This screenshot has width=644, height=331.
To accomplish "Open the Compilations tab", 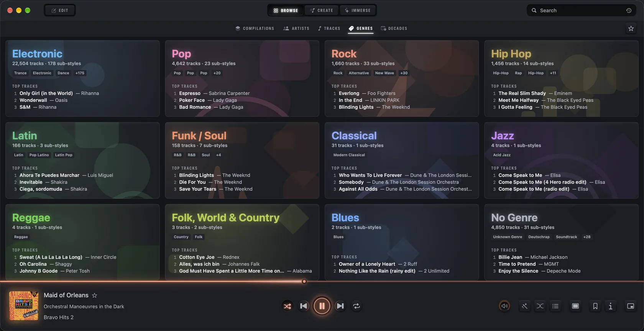I will pos(255,28).
